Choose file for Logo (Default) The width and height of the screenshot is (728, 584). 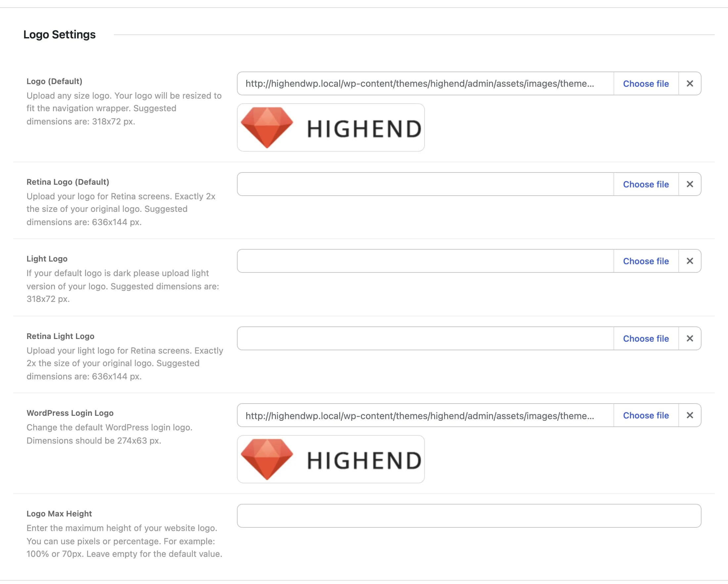646,83
